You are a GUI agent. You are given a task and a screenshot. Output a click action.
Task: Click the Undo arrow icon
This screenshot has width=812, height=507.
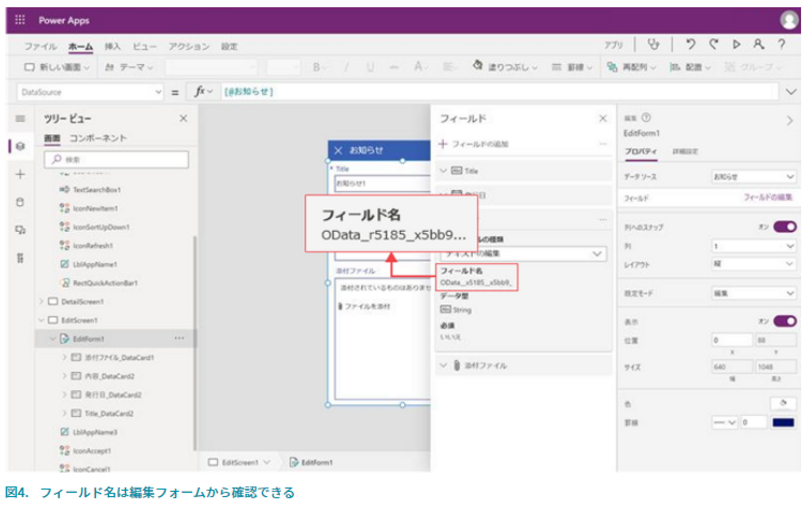pos(691,45)
